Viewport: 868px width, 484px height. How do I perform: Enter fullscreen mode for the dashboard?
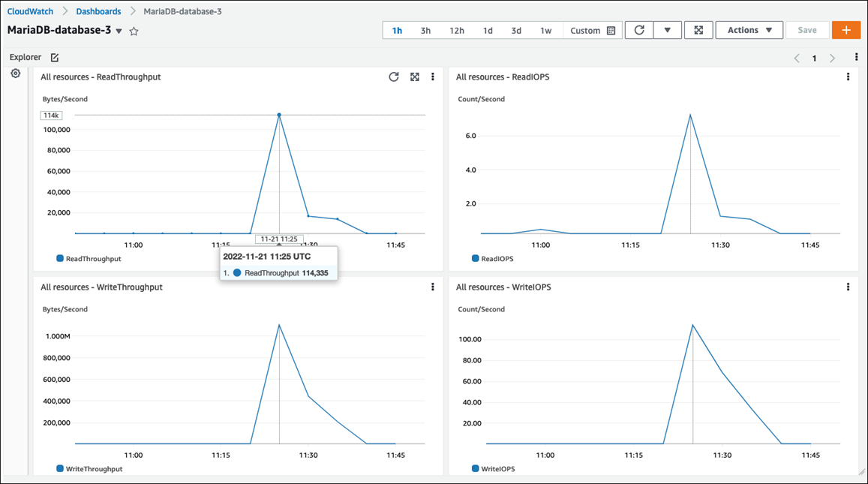point(698,30)
